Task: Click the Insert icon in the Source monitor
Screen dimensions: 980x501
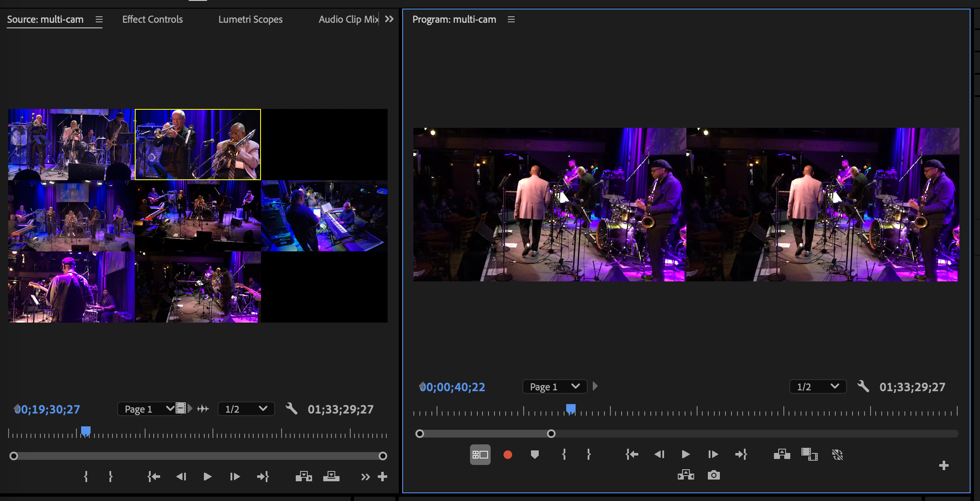Action: 304,476
